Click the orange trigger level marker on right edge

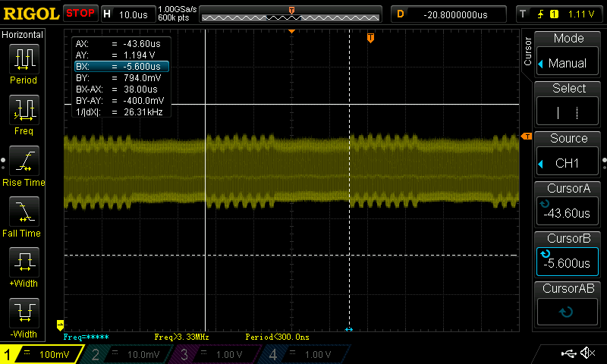[527, 136]
